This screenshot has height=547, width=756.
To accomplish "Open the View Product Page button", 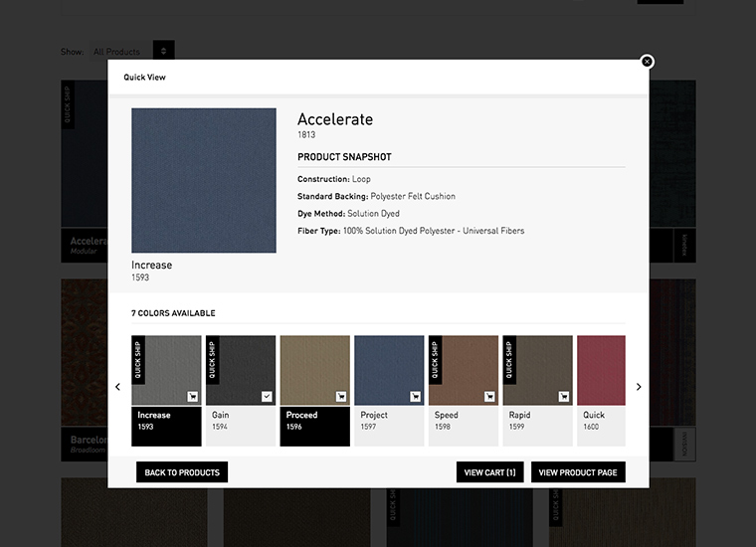I will point(578,472).
